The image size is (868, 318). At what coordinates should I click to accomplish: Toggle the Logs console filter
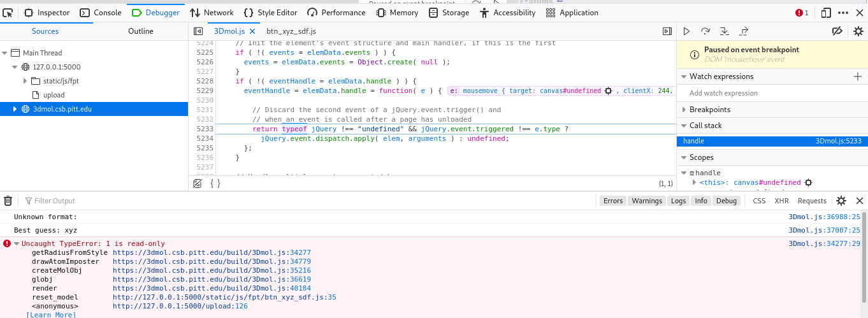(679, 201)
